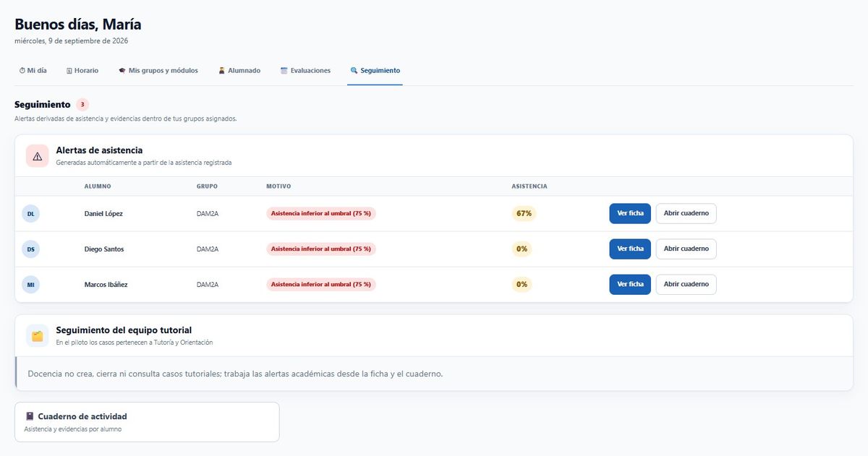Screen dimensions: 868x456
Task: Click the Buenos días, María greeting
Action: click(78, 25)
